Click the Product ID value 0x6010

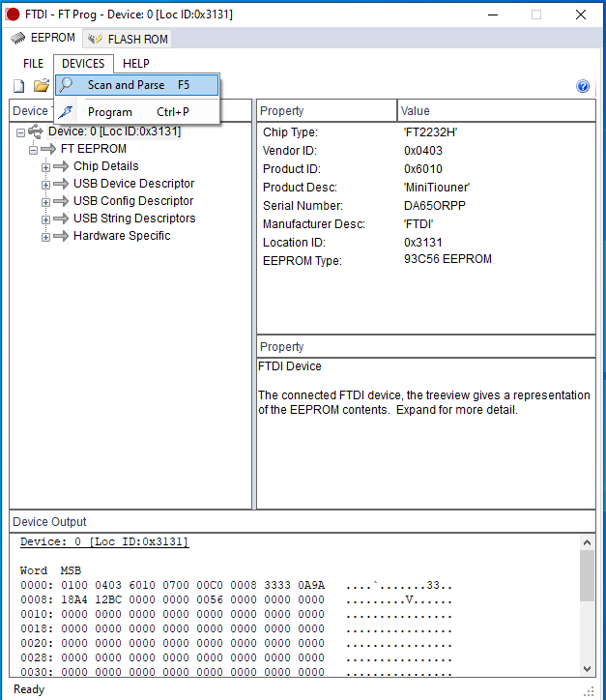tap(423, 169)
